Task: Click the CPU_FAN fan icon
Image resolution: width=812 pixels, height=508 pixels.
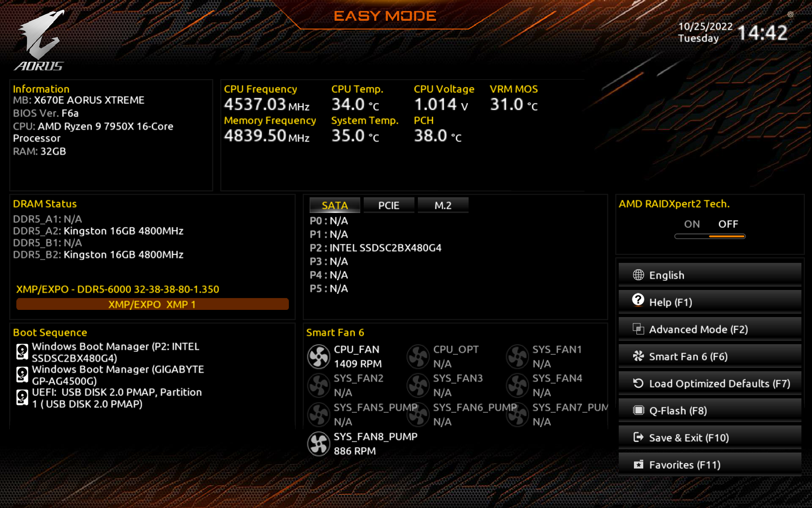Action: [318, 356]
